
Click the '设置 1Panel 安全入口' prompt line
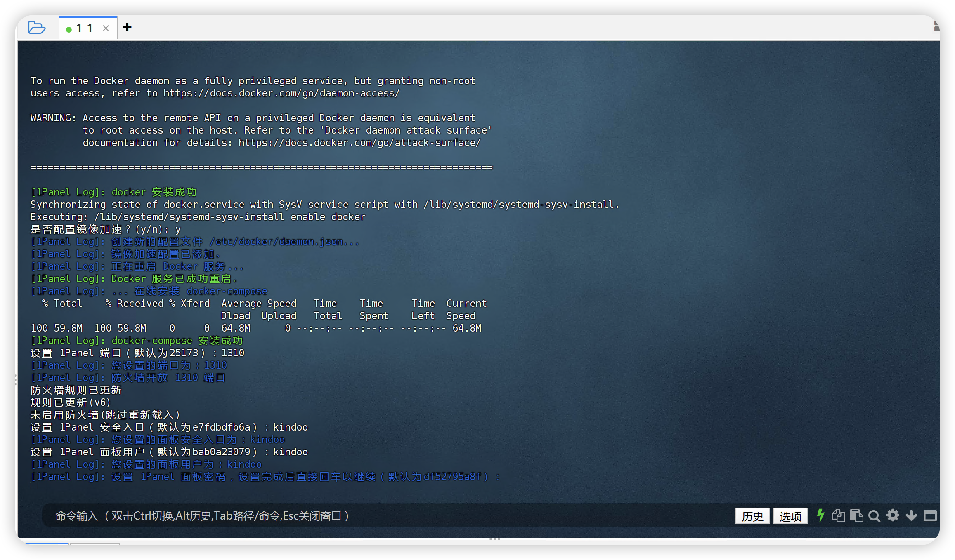click(169, 427)
